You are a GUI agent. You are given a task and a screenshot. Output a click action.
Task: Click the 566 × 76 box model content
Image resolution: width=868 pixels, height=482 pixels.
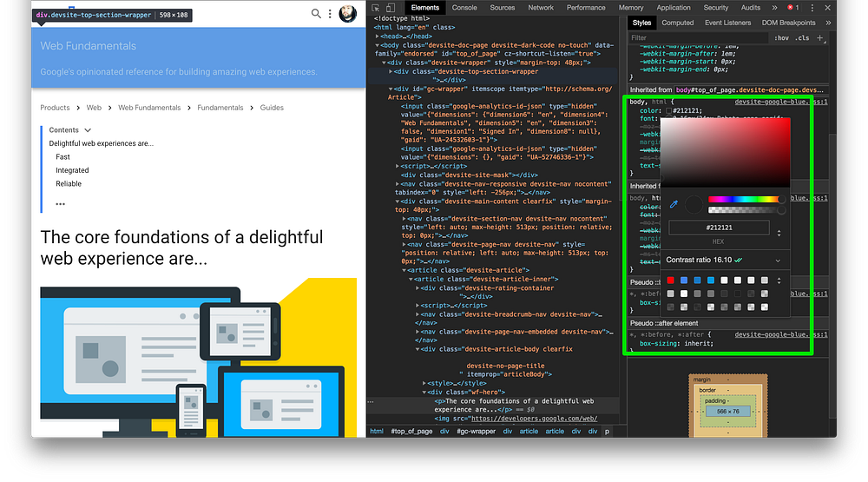727,411
